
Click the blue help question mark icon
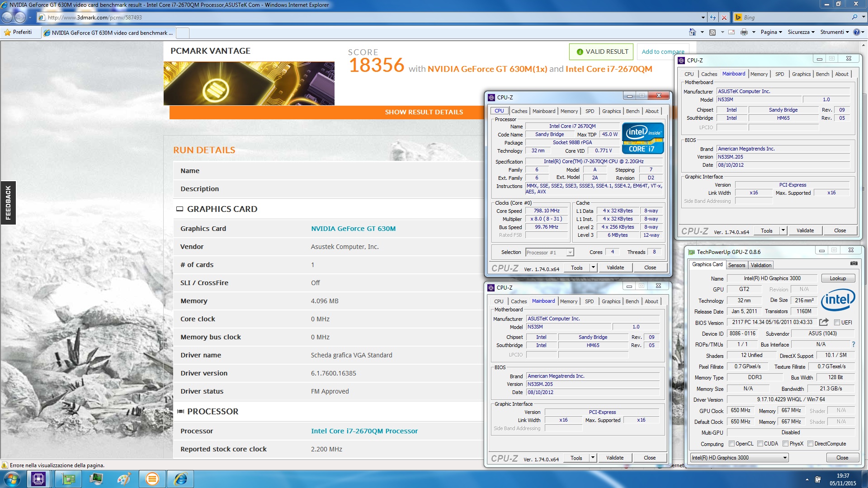coord(856,32)
